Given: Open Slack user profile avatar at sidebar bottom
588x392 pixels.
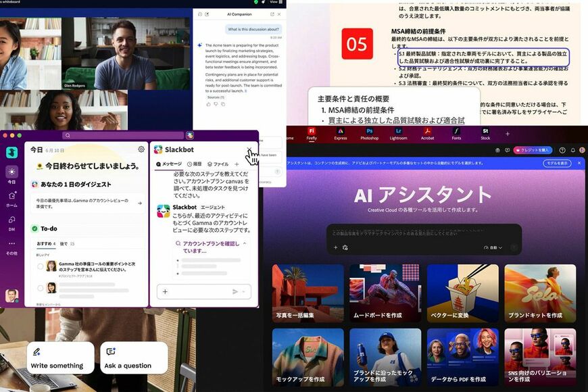Looking at the screenshot, I should tap(11, 295).
